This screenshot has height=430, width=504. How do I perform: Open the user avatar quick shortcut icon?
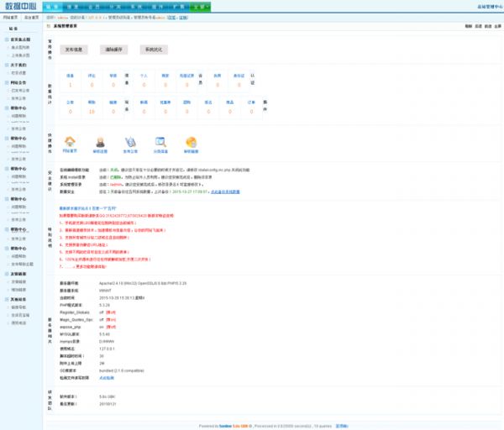tap(100, 142)
